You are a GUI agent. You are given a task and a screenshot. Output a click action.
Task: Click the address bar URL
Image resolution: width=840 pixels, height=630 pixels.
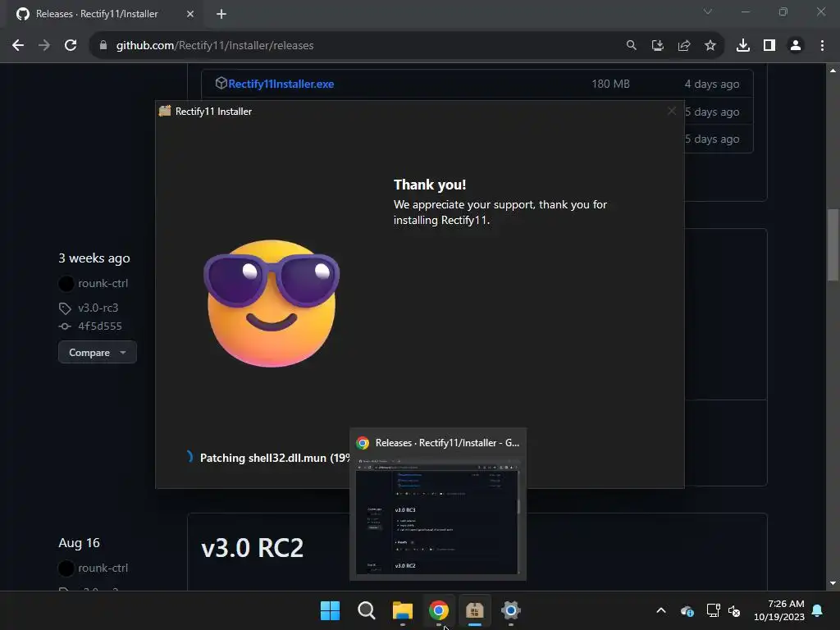215,46
